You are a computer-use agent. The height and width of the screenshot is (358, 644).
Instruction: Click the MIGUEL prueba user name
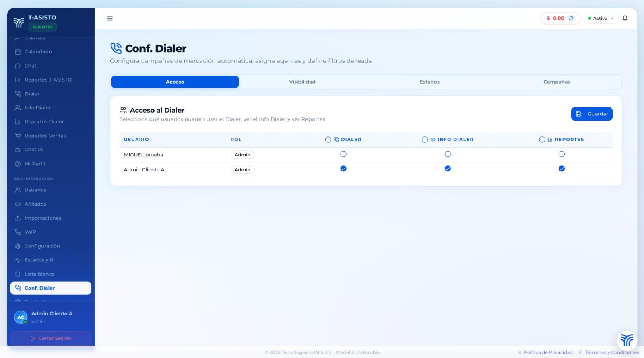tap(143, 155)
